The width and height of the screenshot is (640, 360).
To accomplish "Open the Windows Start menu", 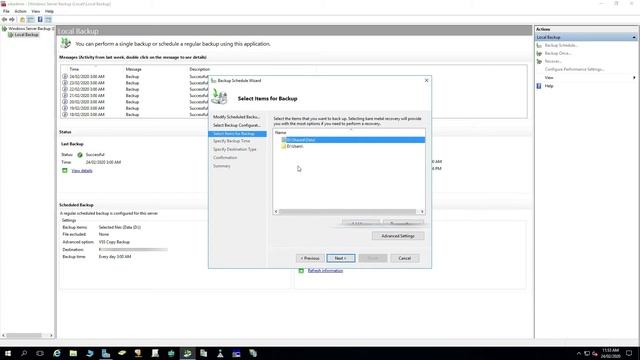I will [x=7, y=353].
